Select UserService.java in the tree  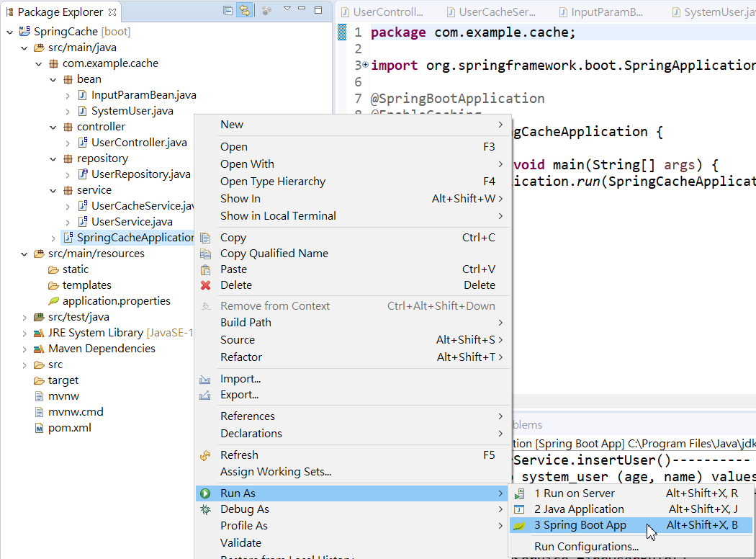(132, 222)
